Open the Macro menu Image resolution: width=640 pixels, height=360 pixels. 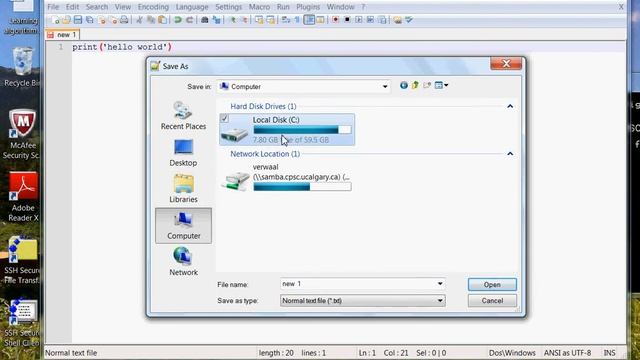coord(259,7)
